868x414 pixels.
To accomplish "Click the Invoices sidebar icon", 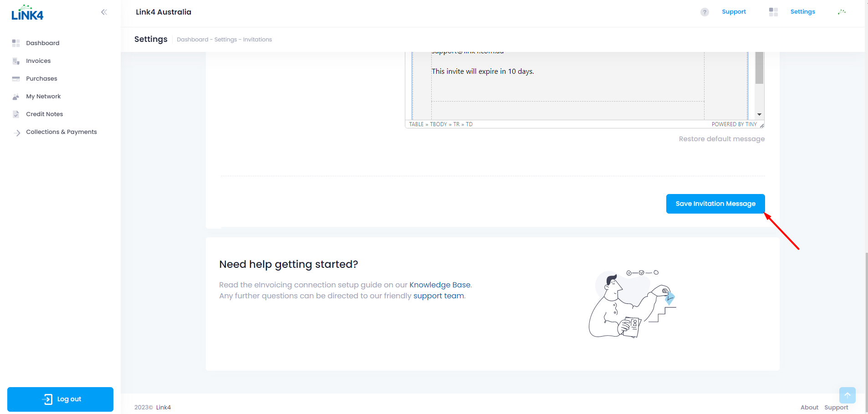I will [x=16, y=61].
